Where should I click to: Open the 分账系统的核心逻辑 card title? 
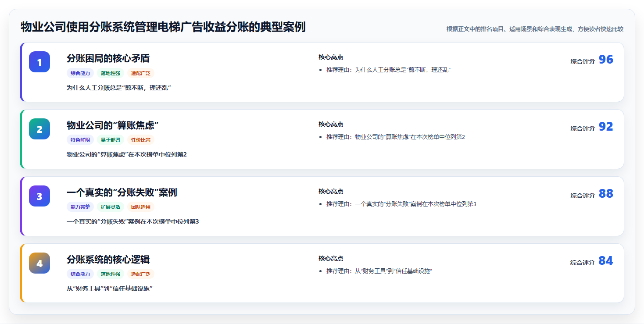pyautogui.click(x=108, y=260)
